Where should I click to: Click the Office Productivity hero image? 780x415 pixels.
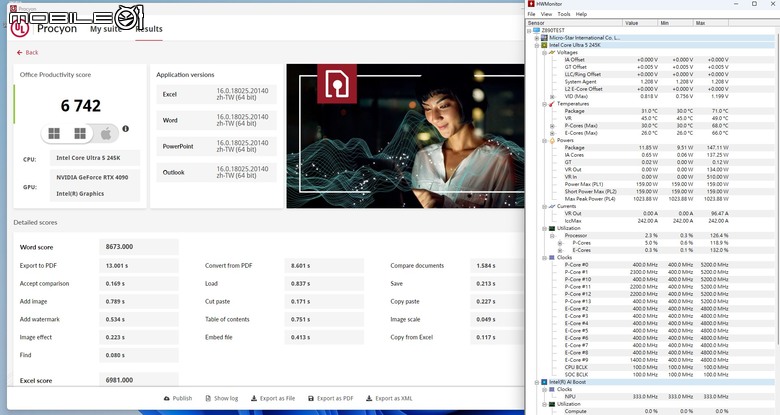coord(405,136)
